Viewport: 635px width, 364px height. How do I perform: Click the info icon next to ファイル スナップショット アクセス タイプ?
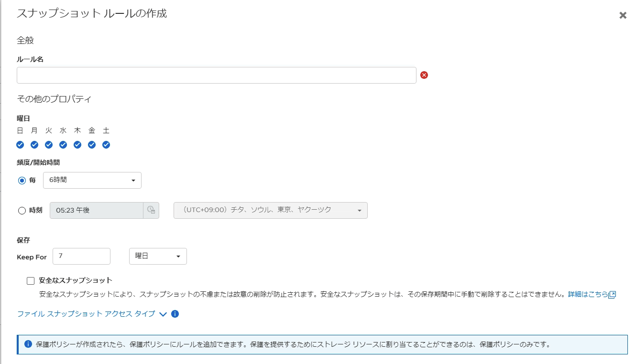point(174,314)
